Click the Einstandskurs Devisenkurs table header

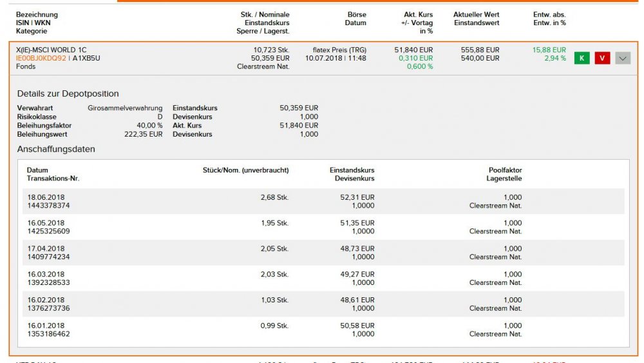[352, 174]
